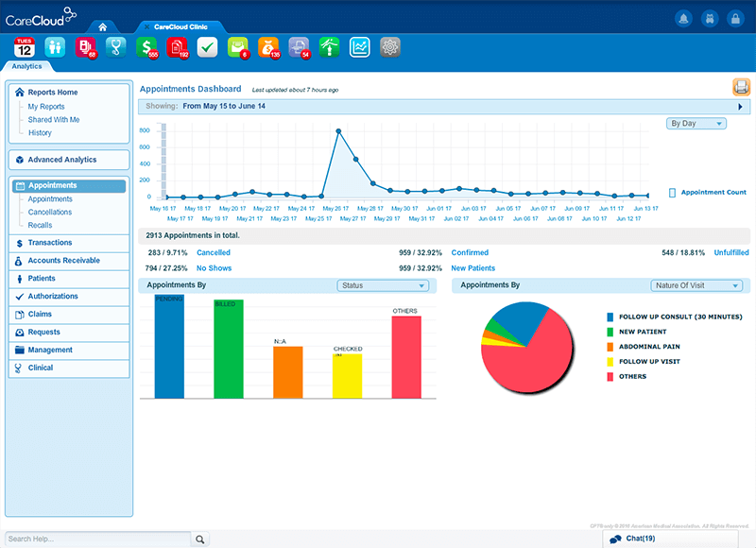Image resolution: width=756 pixels, height=548 pixels.
Task: Click the Unfulfilled link
Action: 731,252
